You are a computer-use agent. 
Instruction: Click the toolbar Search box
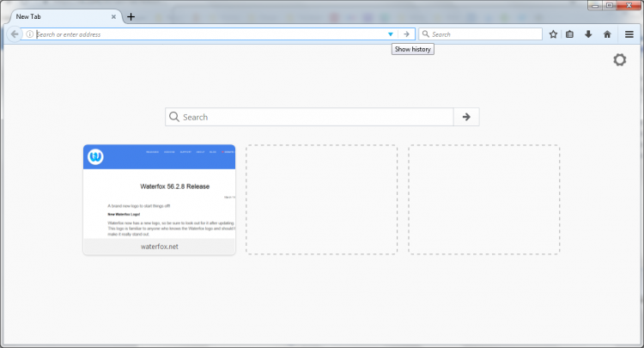[x=480, y=34]
